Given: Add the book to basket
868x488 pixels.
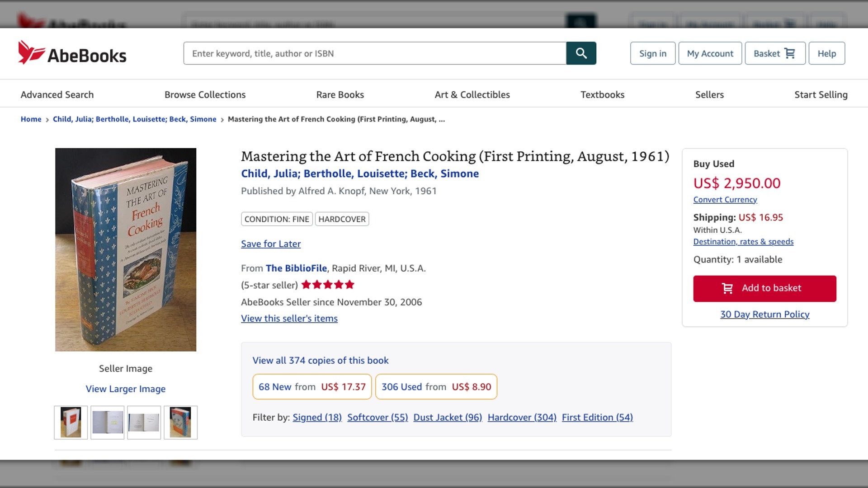Looking at the screenshot, I should tap(764, 288).
